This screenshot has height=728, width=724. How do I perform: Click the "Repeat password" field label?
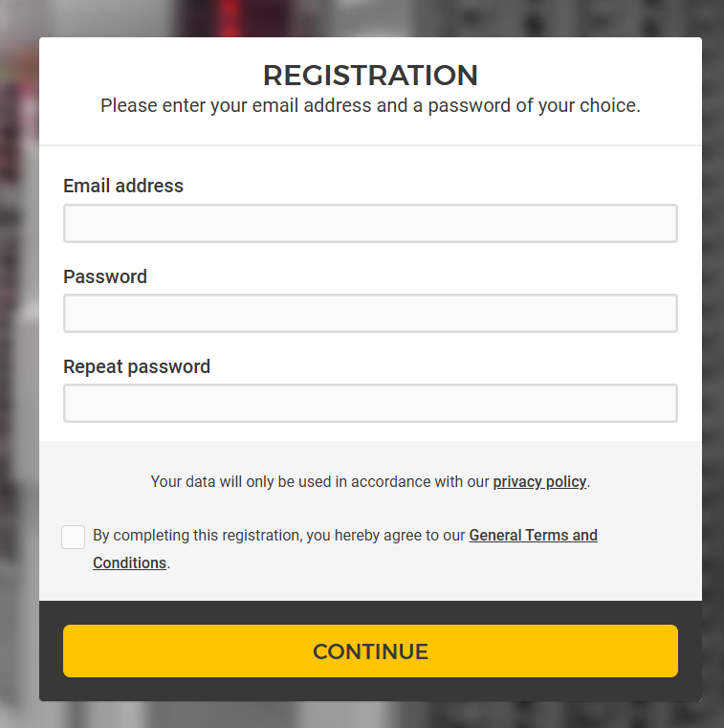pos(137,367)
